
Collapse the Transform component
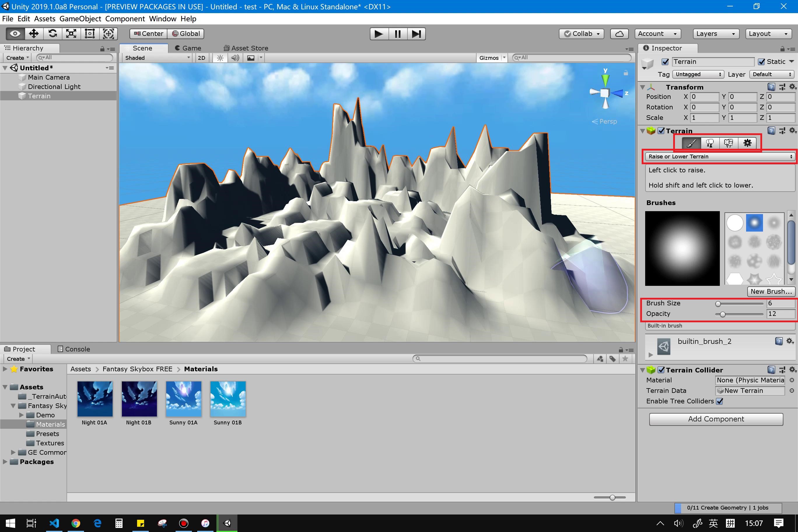pos(642,87)
